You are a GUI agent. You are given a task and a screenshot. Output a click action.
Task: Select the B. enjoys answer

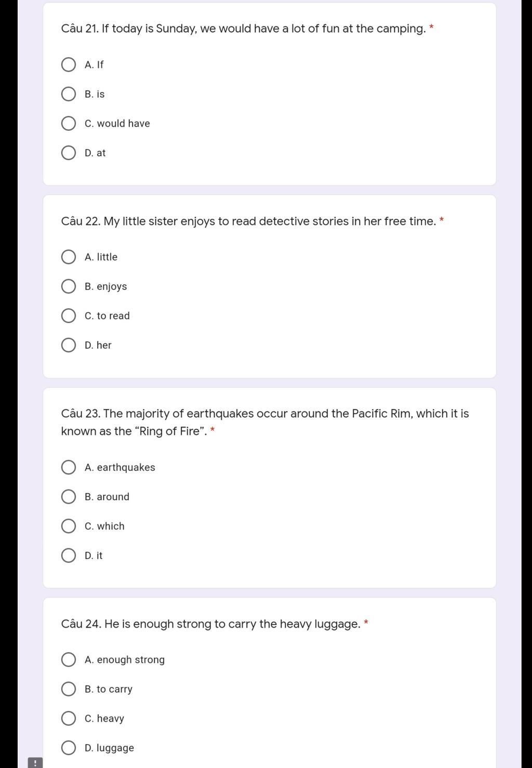[x=69, y=286]
